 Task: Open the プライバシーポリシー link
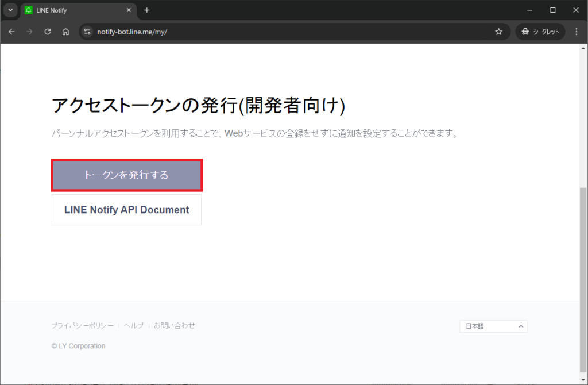tap(82, 325)
